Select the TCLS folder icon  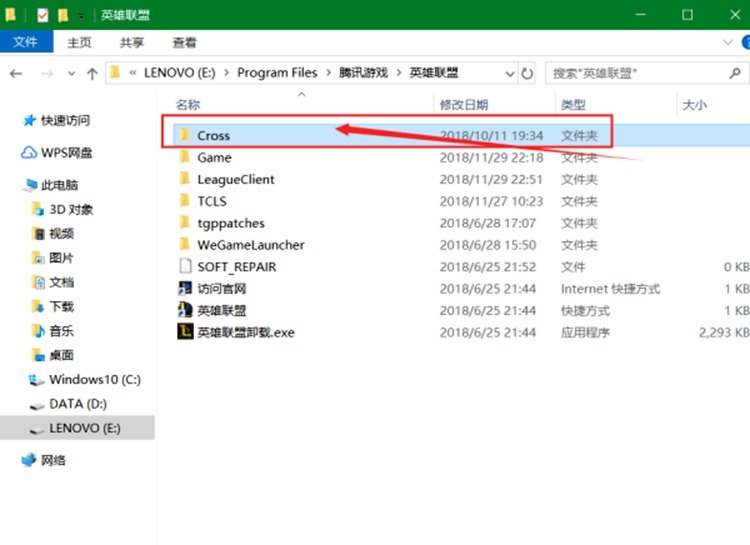click(x=185, y=200)
